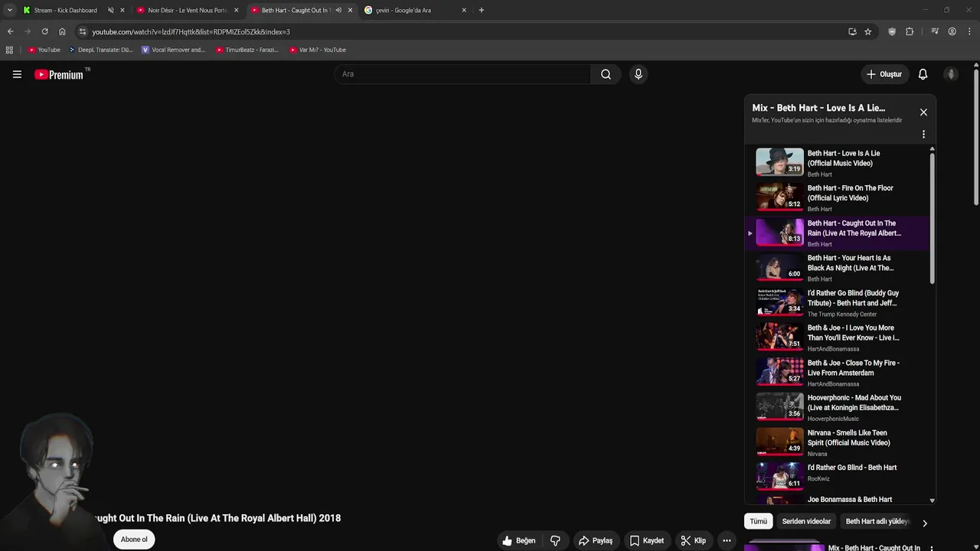Click the Oluştur create button
The image size is (980, 551).
click(884, 74)
